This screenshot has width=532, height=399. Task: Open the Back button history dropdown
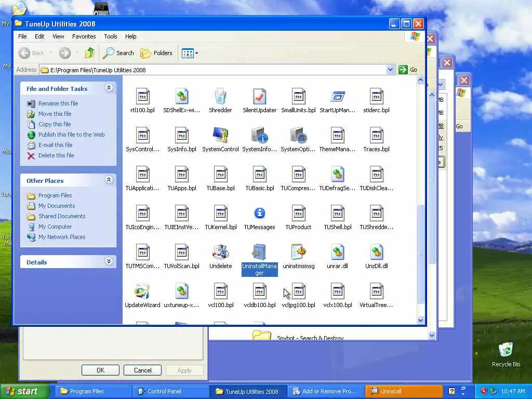pos(51,53)
